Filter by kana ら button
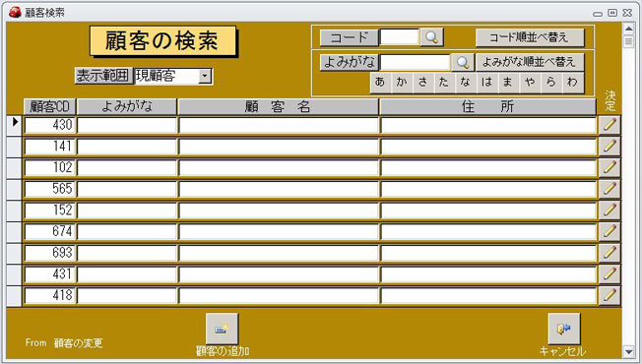Image resolution: width=642 pixels, height=364 pixels. click(x=551, y=83)
